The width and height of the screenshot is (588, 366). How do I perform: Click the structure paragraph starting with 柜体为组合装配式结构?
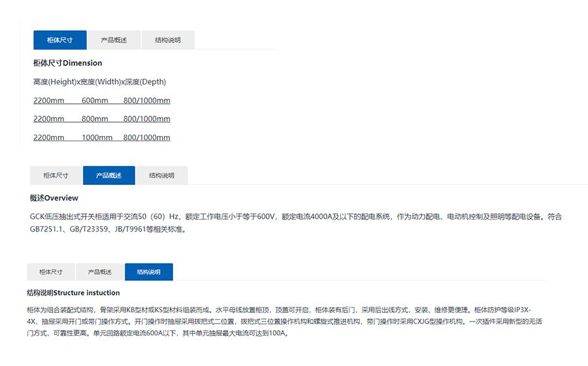[281, 309]
